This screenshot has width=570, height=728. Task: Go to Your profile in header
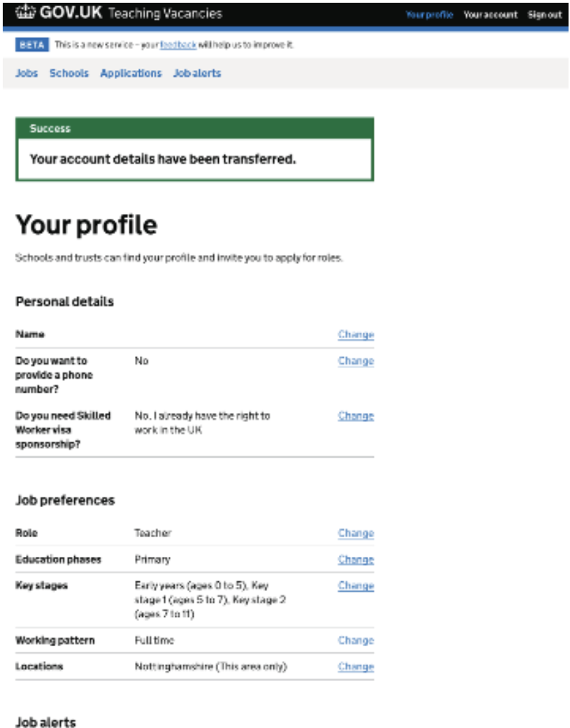coord(429,15)
